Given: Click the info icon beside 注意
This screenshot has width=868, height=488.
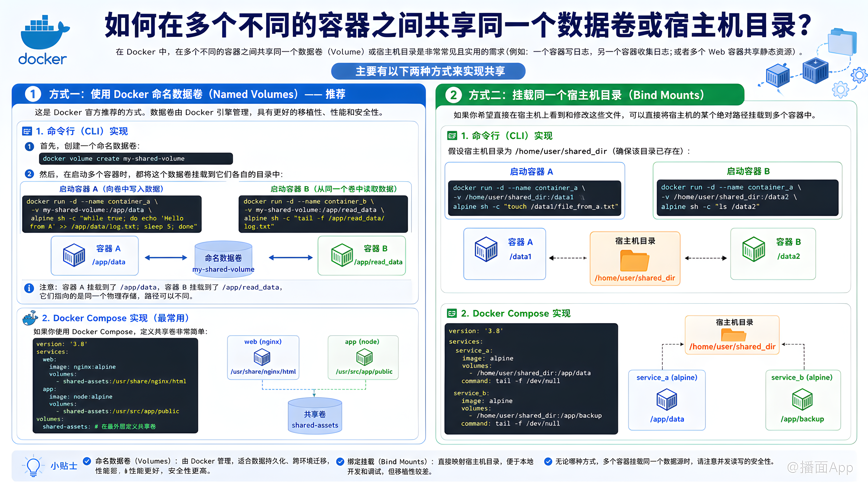Looking at the screenshot, I should point(29,288).
